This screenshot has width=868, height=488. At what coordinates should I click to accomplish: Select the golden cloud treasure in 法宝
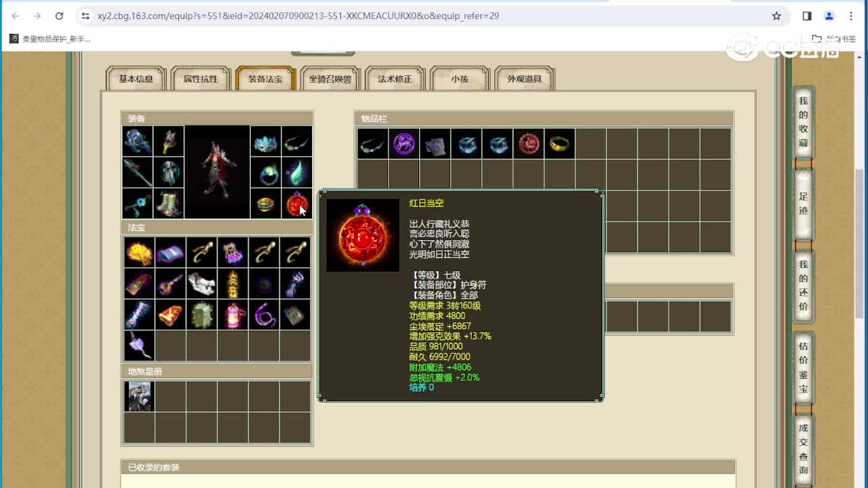point(139,252)
